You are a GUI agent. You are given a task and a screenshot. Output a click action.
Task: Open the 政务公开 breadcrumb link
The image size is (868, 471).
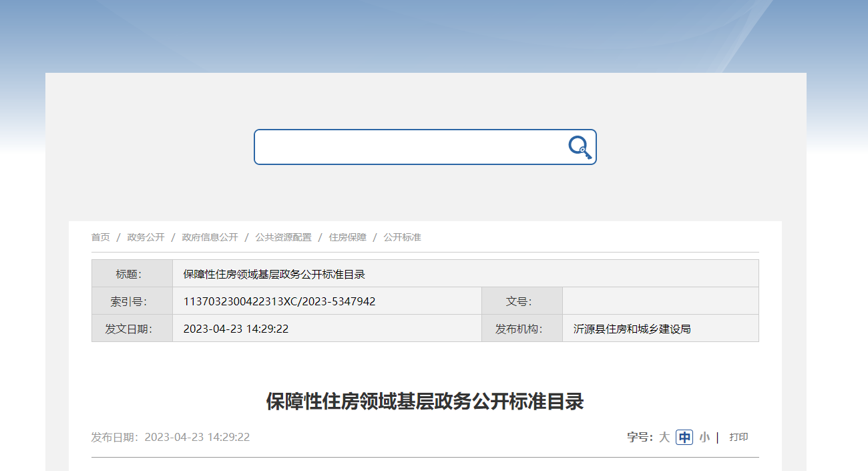click(146, 237)
